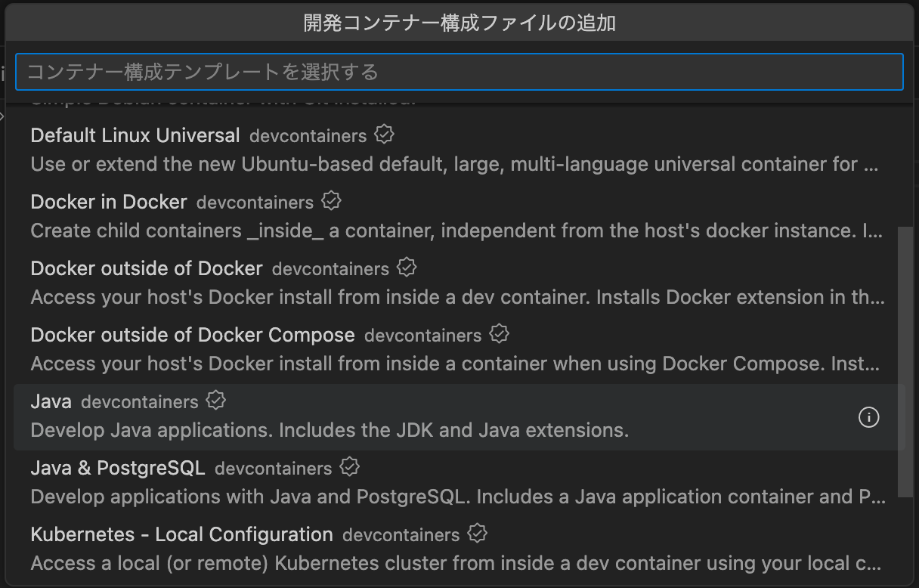Choose the Docker outside of Docker Compose template

click(193, 335)
